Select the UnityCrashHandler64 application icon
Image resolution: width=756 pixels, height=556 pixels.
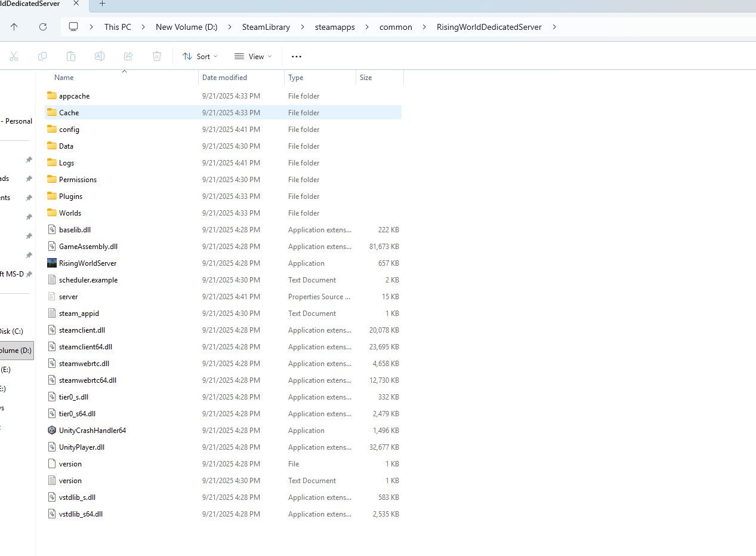point(52,431)
